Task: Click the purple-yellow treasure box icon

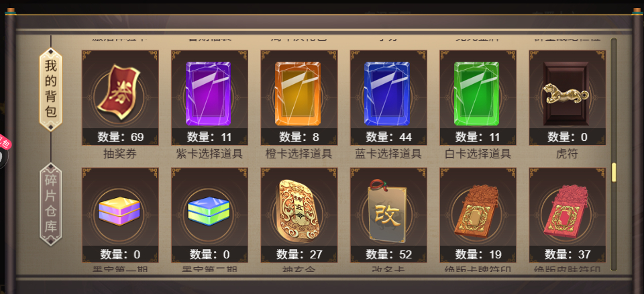Action: 119,211
